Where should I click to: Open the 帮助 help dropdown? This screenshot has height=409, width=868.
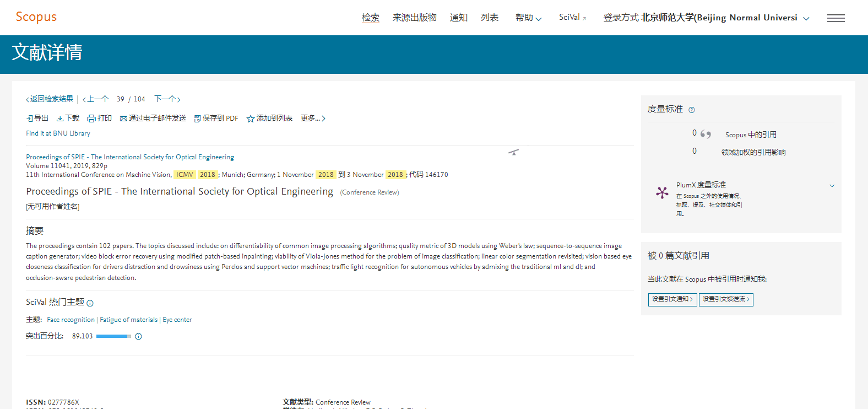528,18
